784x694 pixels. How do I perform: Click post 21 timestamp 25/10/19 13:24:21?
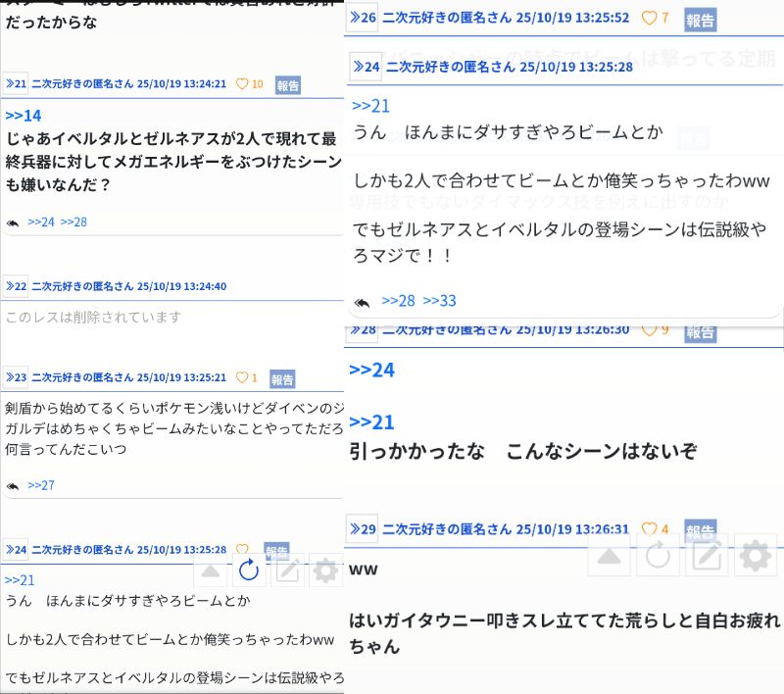pyautogui.click(x=181, y=83)
